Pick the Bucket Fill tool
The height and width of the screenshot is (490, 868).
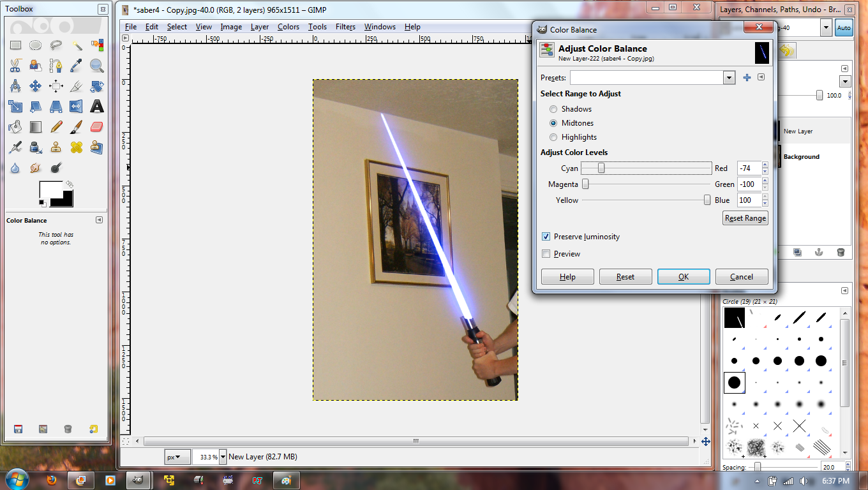tap(15, 127)
